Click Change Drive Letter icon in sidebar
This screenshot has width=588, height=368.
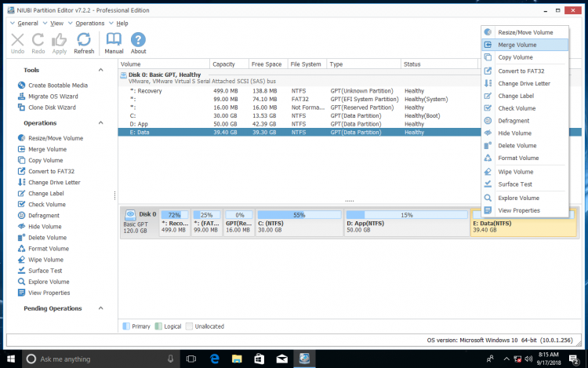click(x=21, y=182)
